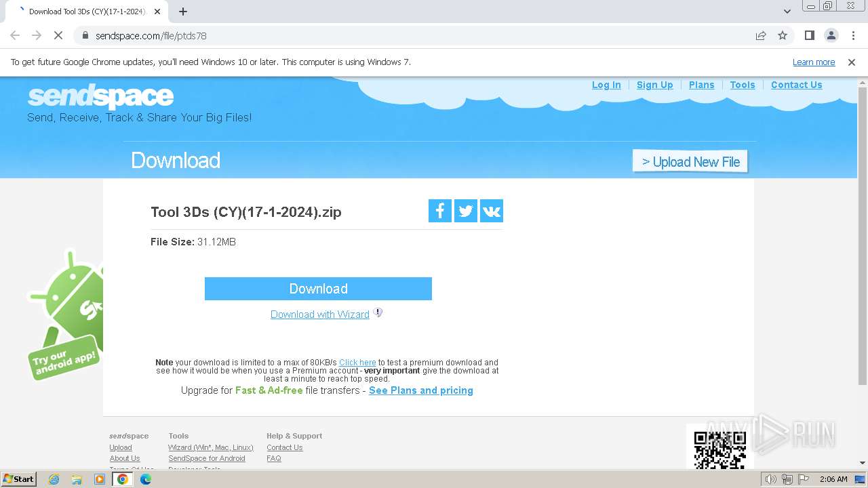The width and height of the screenshot is (868, 488).
Task: Open the Tools menu link
Action: [x=743, y=85]
